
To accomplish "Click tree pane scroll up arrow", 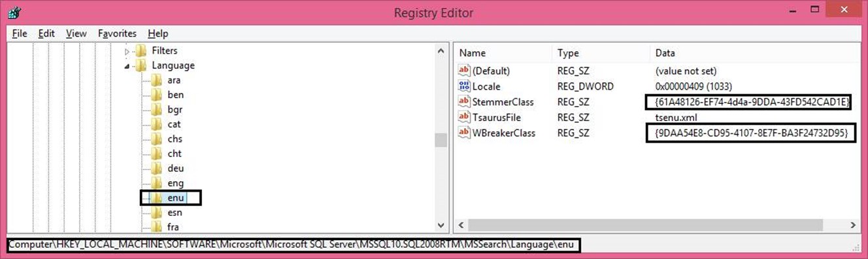I will (441, 51).
